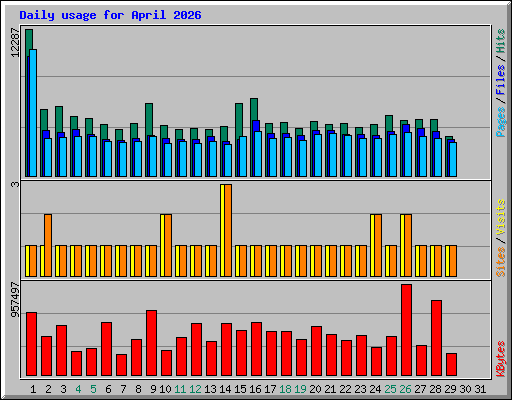Click the red KBytes bar for day 29

click(x=451, y=364)
